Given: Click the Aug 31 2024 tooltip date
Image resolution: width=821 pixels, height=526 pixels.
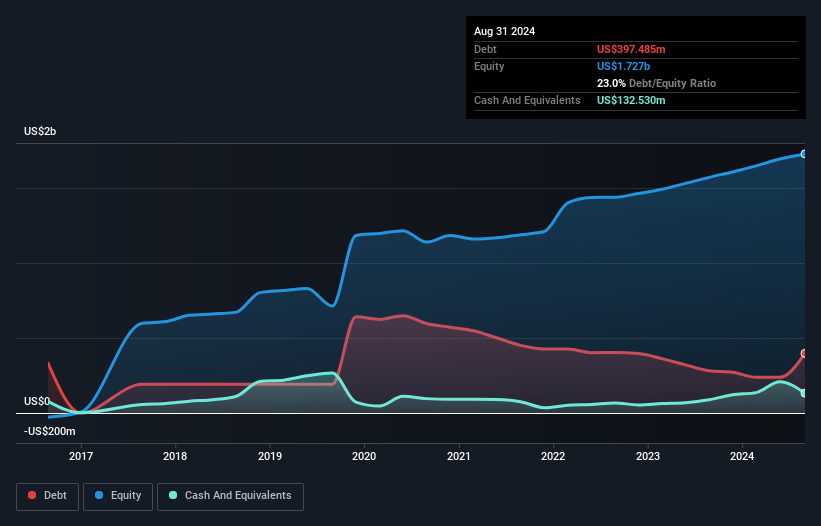Looking at the screenshot, I should [x=504, y=31].
